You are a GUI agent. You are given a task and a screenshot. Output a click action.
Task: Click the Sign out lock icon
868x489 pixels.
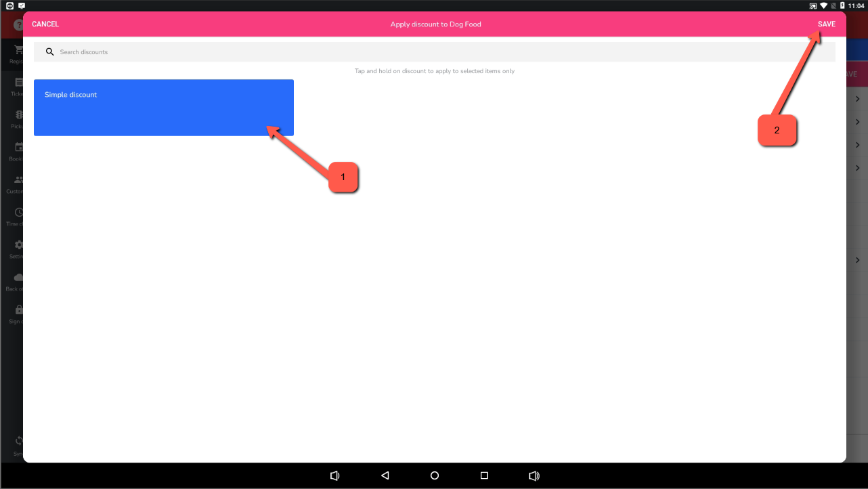[x=18, y=310]
